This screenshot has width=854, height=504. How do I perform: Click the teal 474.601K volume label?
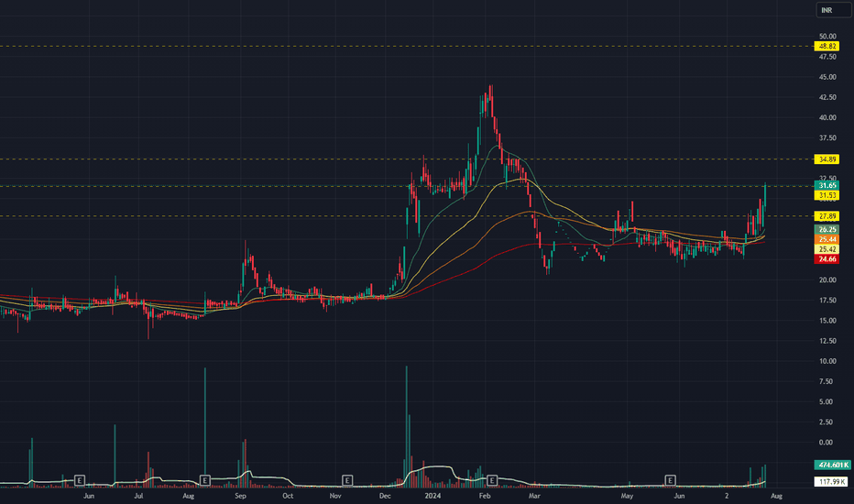[832, 466]
